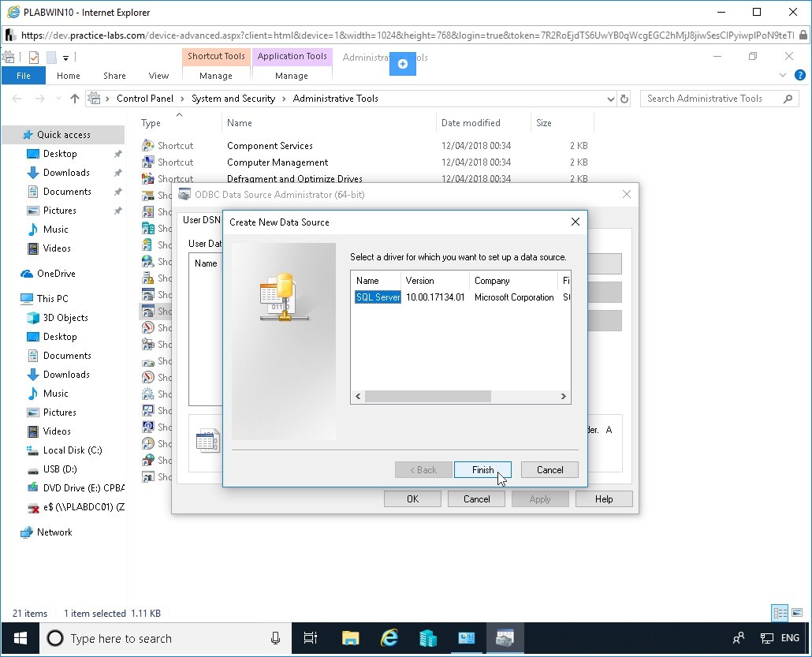
Task: Select Control Panel in the address breadcrumb
Action: point(145,99)
